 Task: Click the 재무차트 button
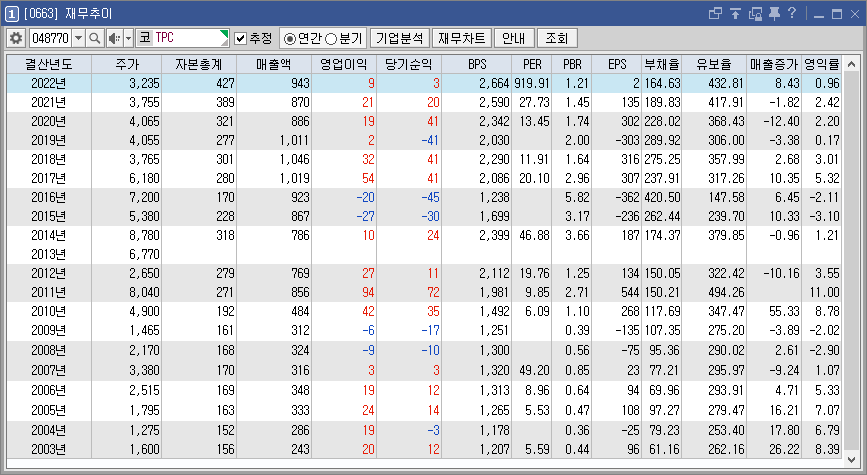tap(462, 38)
